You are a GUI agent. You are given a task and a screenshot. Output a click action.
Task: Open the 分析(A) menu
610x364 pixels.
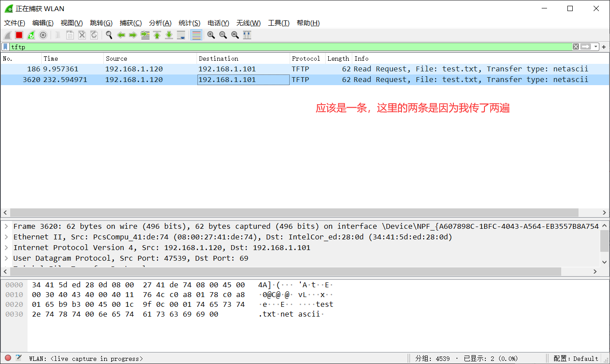[160, 23]
